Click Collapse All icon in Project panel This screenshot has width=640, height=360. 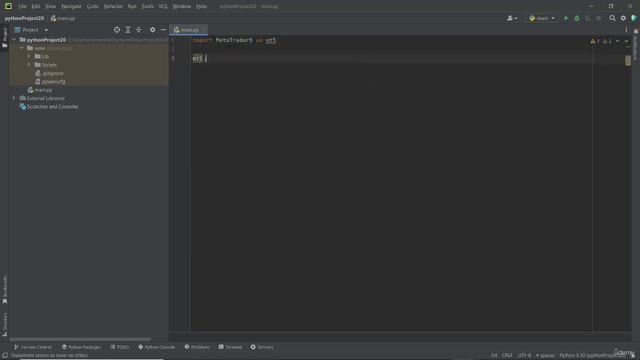pos(139,30)
